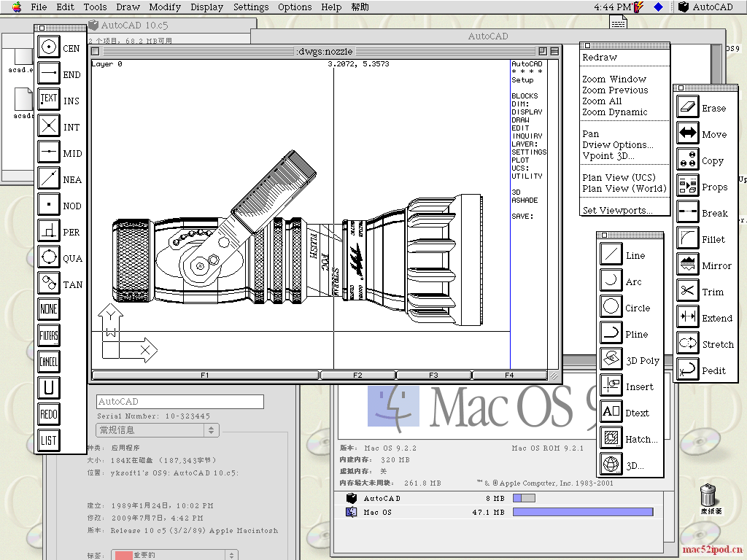
Task: Select the Fillet tool icon
Action: point(687,238)
